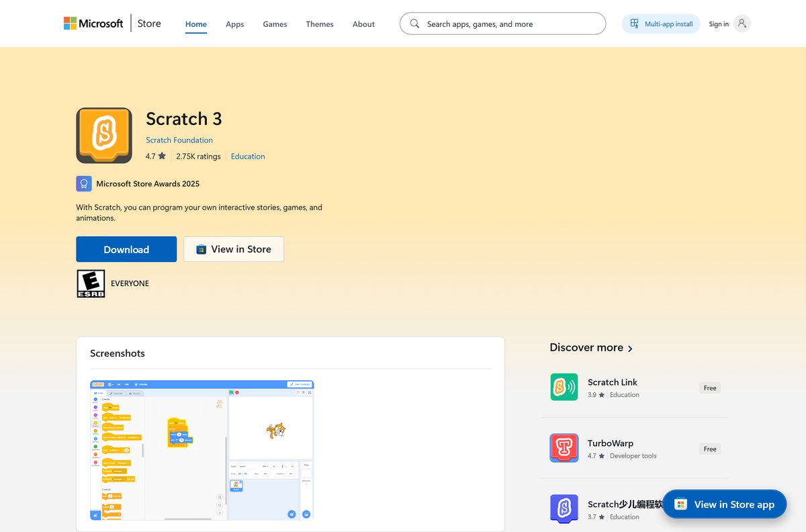The height and width of the screenshot is (532, 806).
Task: Click the Screenshots section heading
Action: point(118,353)
